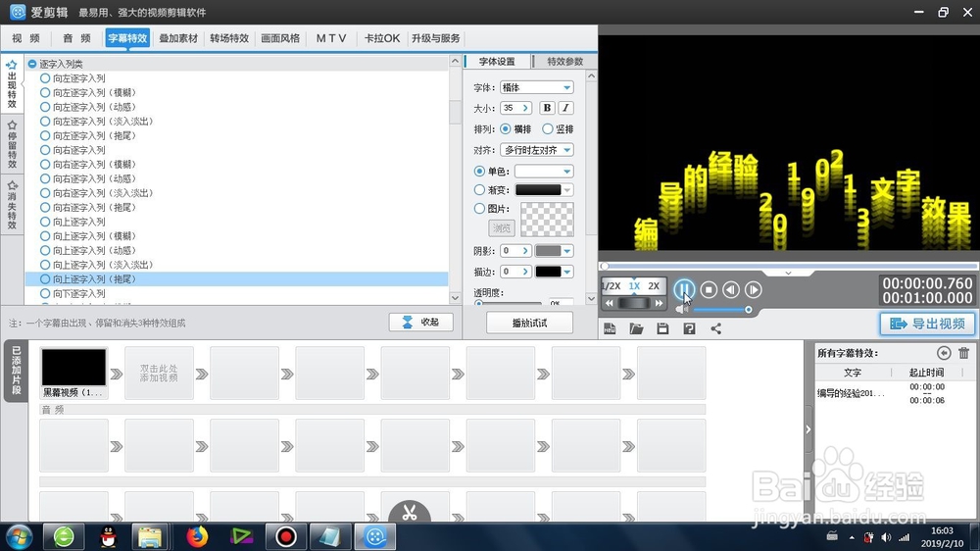Open the appearance effects sidebar tab

(x=12, y=84)
